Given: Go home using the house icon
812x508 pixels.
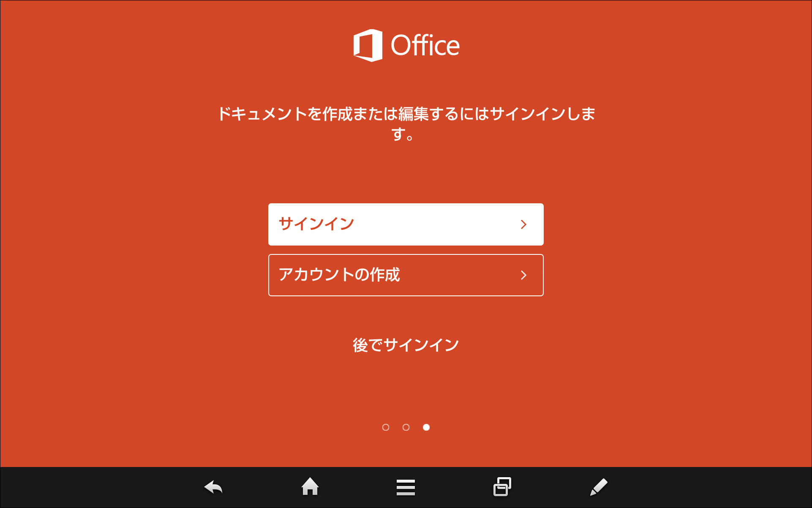Looking at the screenshot, I should pos(310,487).
